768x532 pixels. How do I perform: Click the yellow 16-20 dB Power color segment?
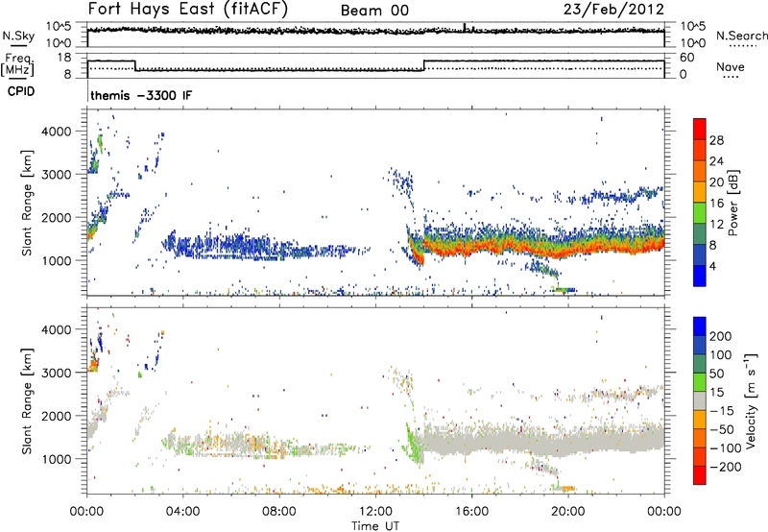click(700, 192)
